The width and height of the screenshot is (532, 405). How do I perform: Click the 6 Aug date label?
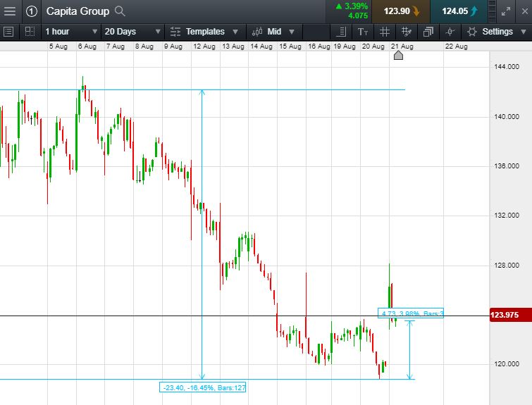87,46
